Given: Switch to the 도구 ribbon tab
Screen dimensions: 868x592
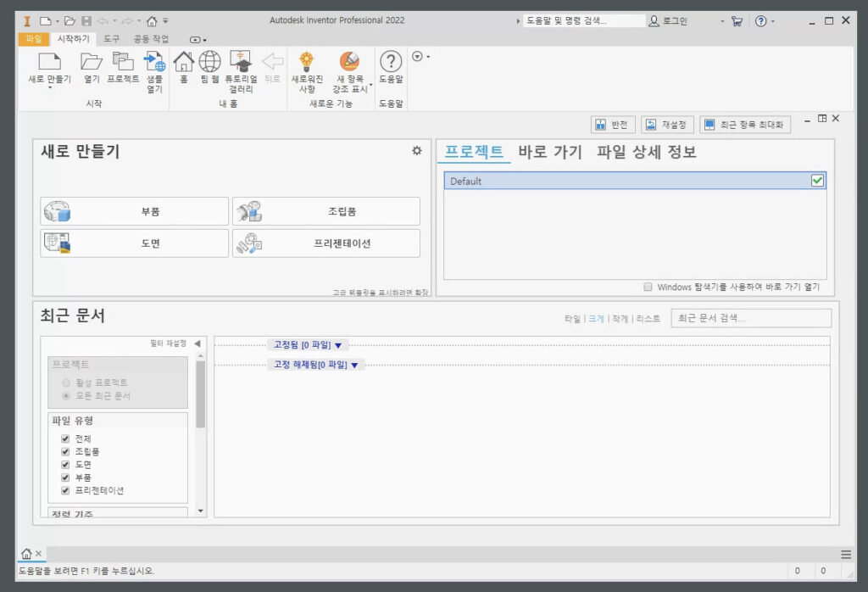Looking at the screenshot, I should 111,39.
